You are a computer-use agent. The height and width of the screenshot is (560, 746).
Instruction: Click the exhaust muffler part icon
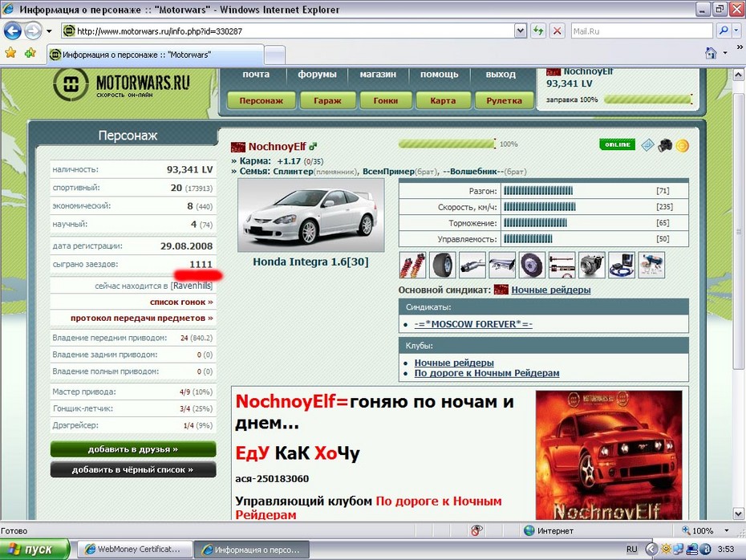coord(472,265)
